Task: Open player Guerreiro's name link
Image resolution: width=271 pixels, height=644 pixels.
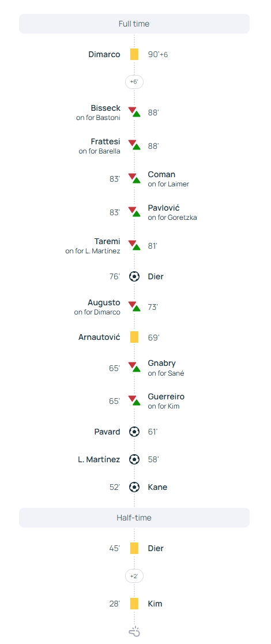Action: (x=166, y=397)
